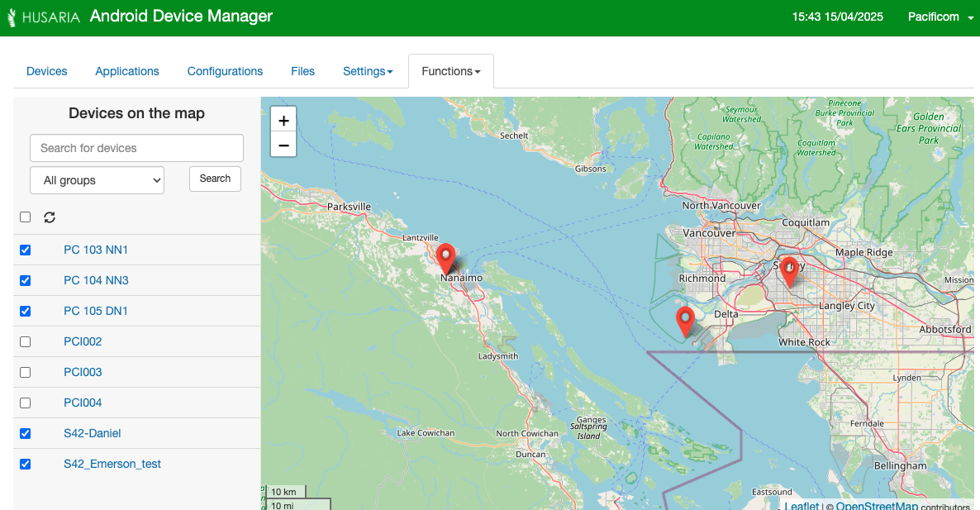Zoom in on the map
This screenshot has width=980, height=510.
tap(283, 120)
